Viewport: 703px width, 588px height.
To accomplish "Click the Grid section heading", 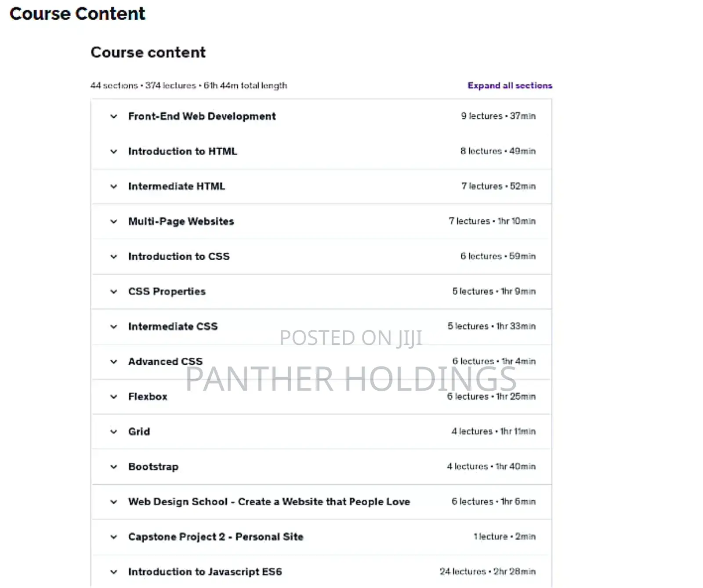I will pos(139,432).
